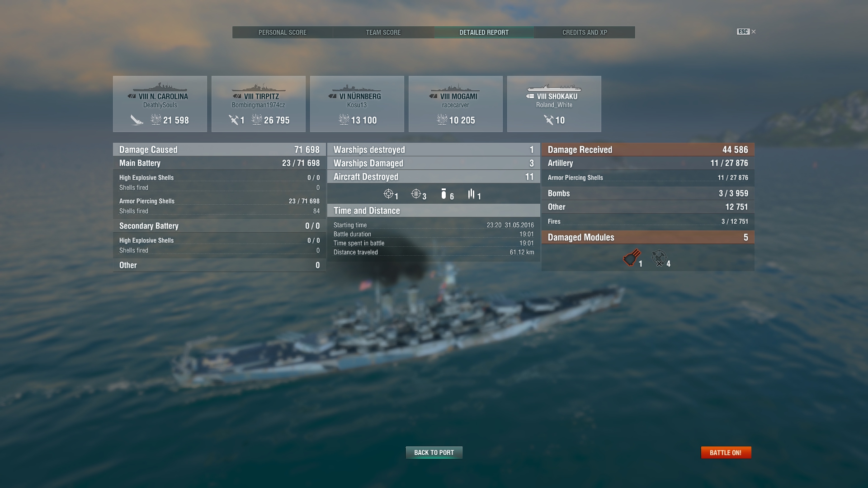
Task: Click the destroyed AA module icon
Action: click(x=659, y=258)
